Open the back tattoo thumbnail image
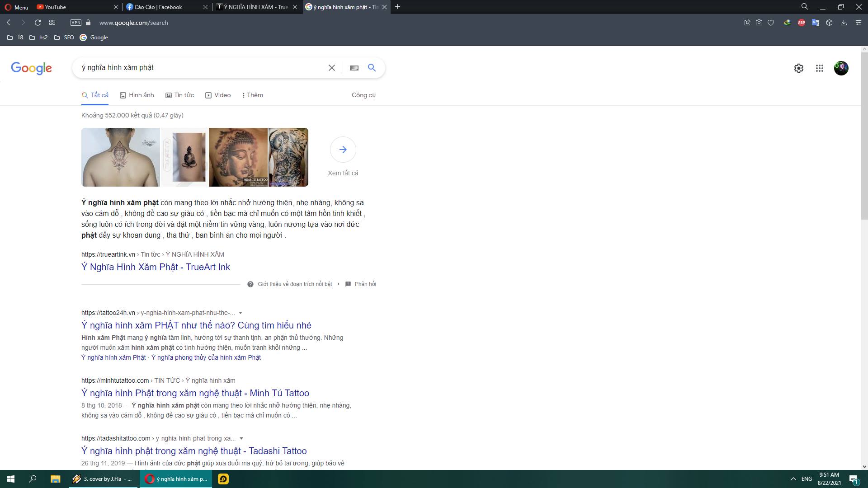This screenshot has height=488, width=868. [121, 157]
